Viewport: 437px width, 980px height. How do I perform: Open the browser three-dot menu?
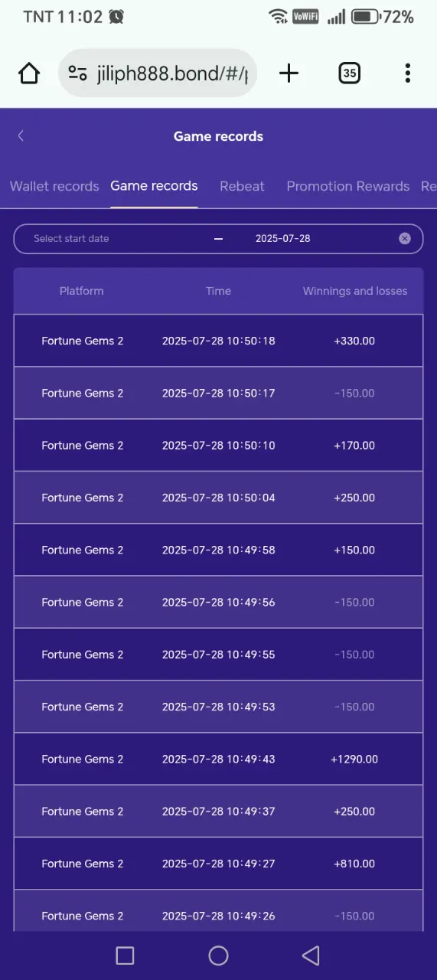[x=407, y=73]
